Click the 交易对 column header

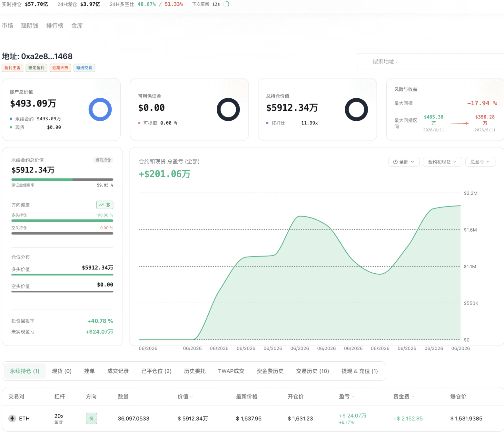16,397
